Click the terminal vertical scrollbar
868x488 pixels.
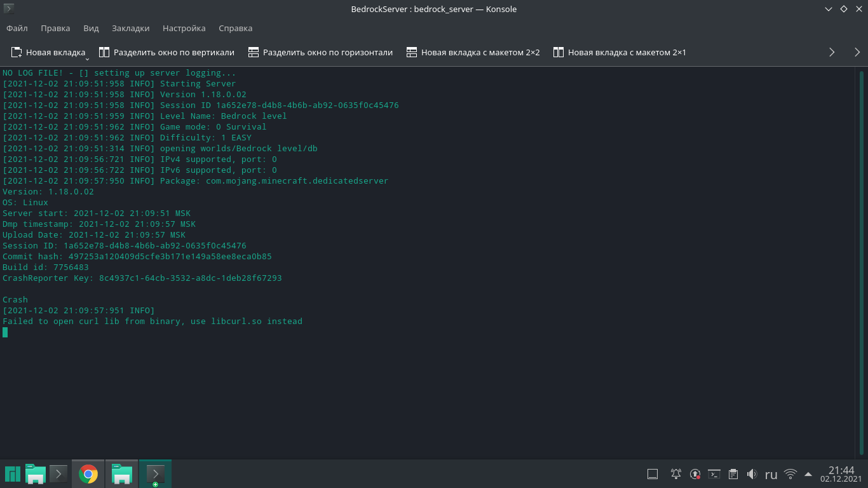click(x=862, y=262)
